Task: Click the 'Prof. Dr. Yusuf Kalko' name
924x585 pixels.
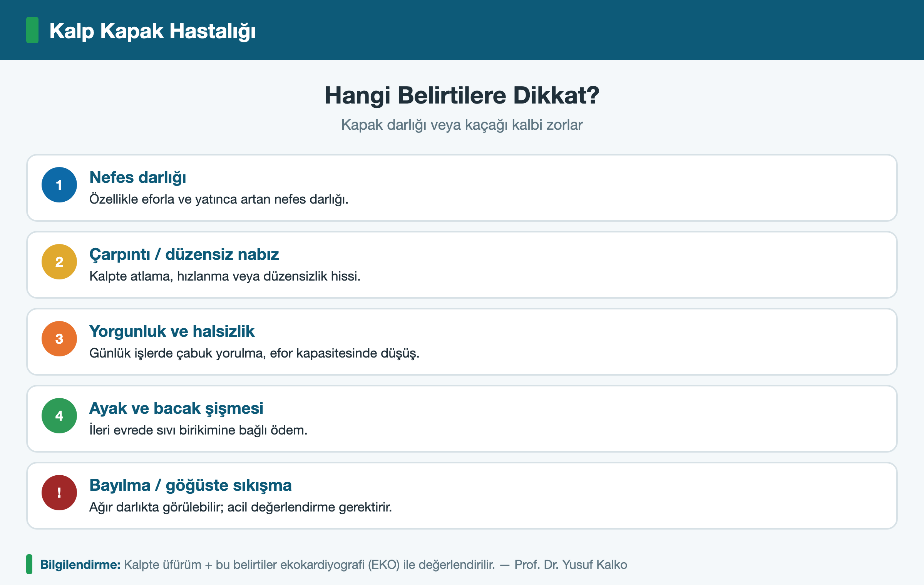Action: click(x=571, y=565)
